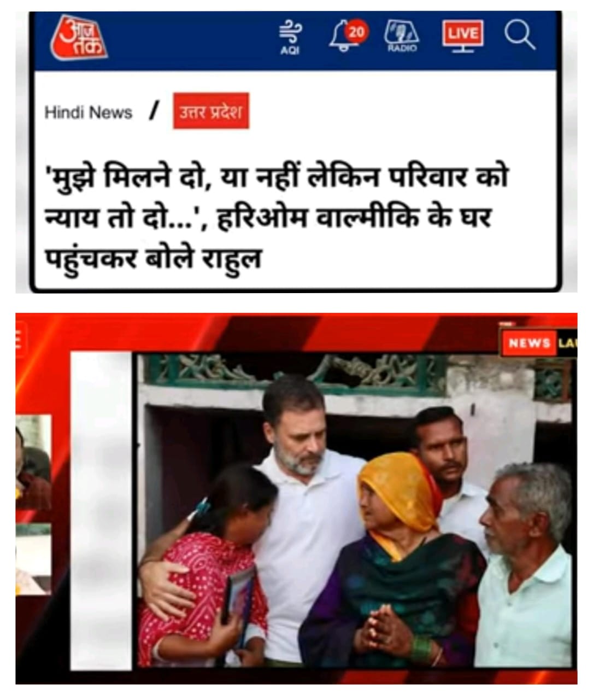Screen dimensions: 593x700
Task: Click the red 20 notification badge
Action: [x=356, y=32]
